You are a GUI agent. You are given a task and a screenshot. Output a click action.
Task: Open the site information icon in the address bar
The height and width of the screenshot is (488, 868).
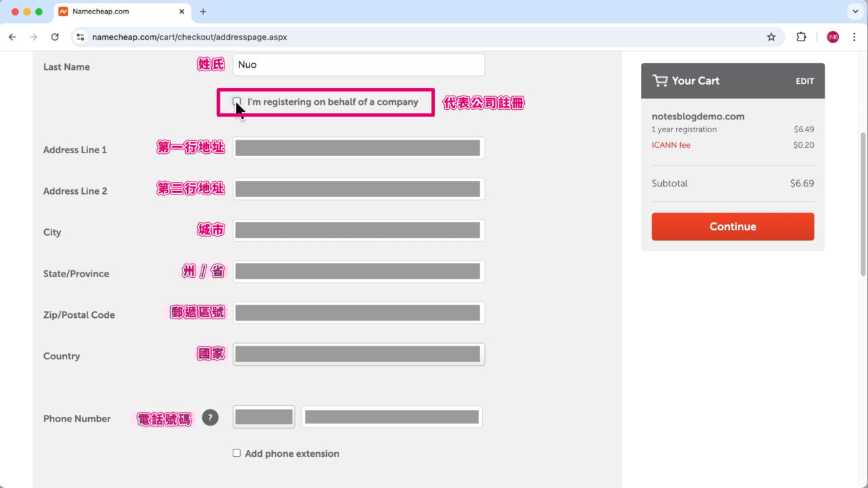[80, 37]
